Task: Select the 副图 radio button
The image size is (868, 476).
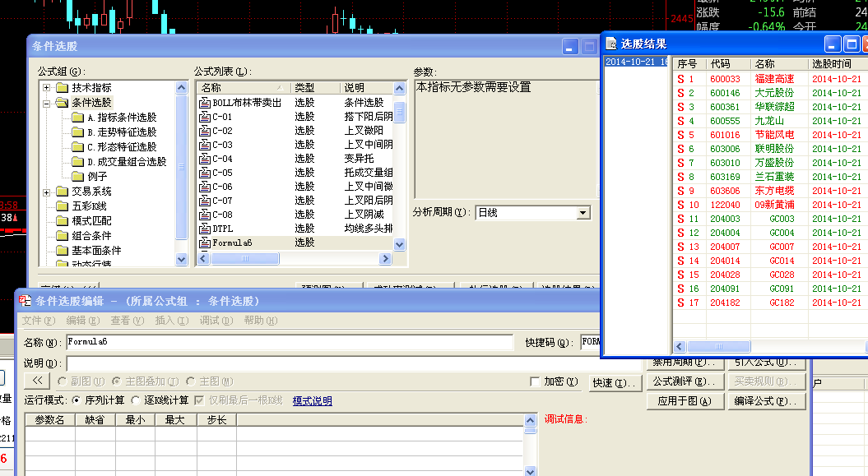Action: (x=62, y=381)
